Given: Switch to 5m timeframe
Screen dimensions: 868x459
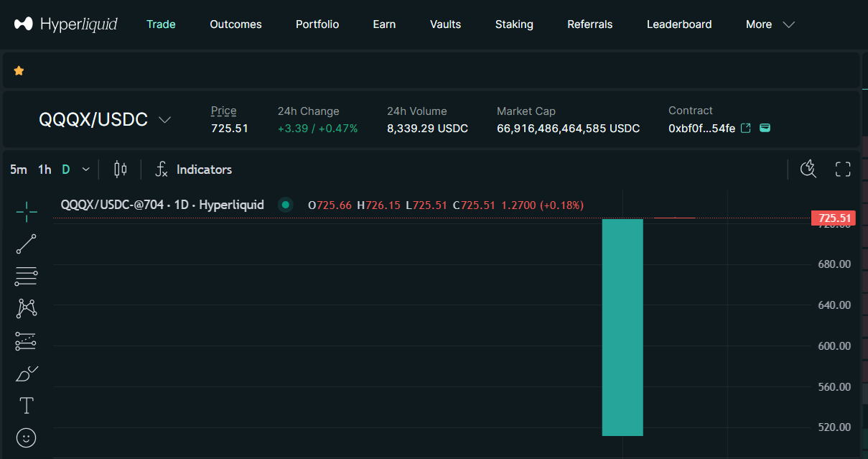Looking at the screenshot, I should 19,170.
